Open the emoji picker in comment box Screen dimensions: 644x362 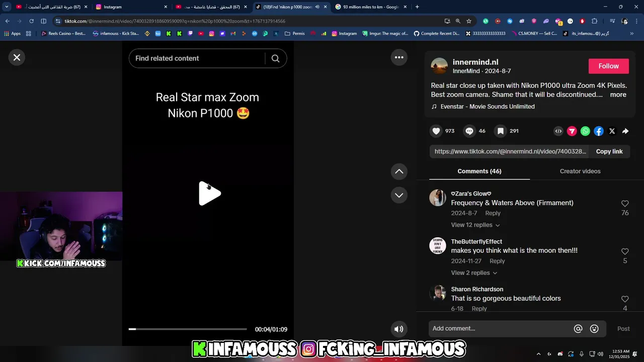pyautogui.click(x=594, y=329)
